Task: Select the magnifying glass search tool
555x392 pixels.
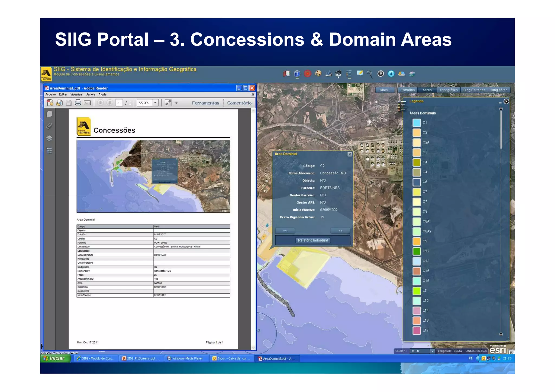Action: (370, 74)
